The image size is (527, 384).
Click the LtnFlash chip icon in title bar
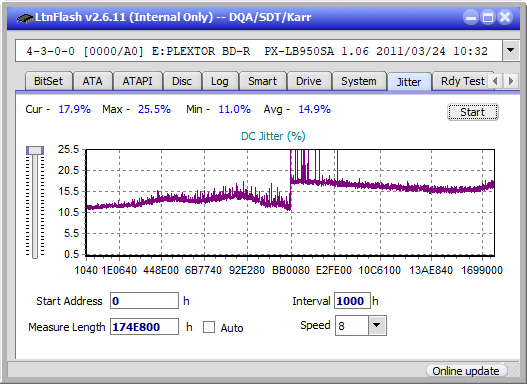[24, 18]
